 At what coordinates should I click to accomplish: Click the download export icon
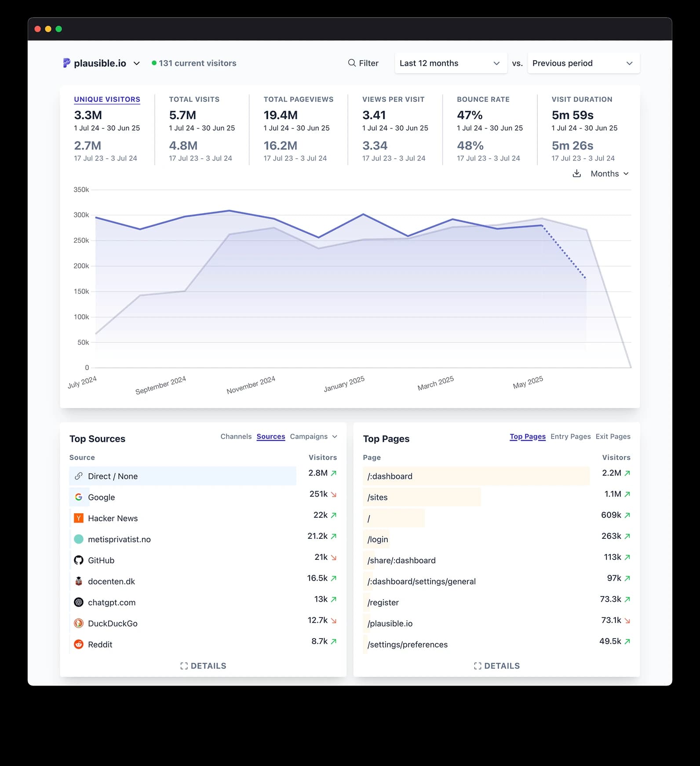576,174
